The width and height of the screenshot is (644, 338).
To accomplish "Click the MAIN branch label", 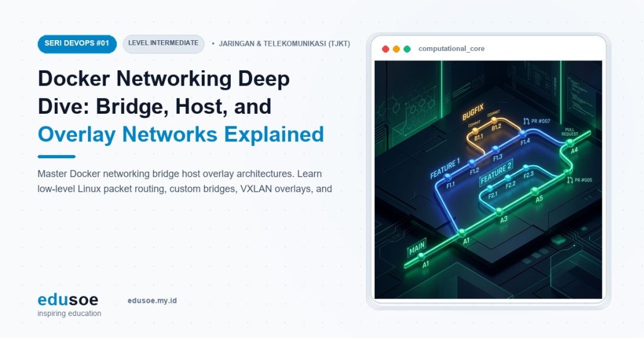I will [417, 248].
